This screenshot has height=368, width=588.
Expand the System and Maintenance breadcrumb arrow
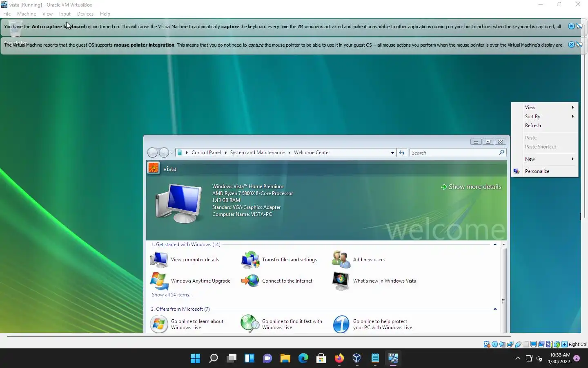(290, 153)
